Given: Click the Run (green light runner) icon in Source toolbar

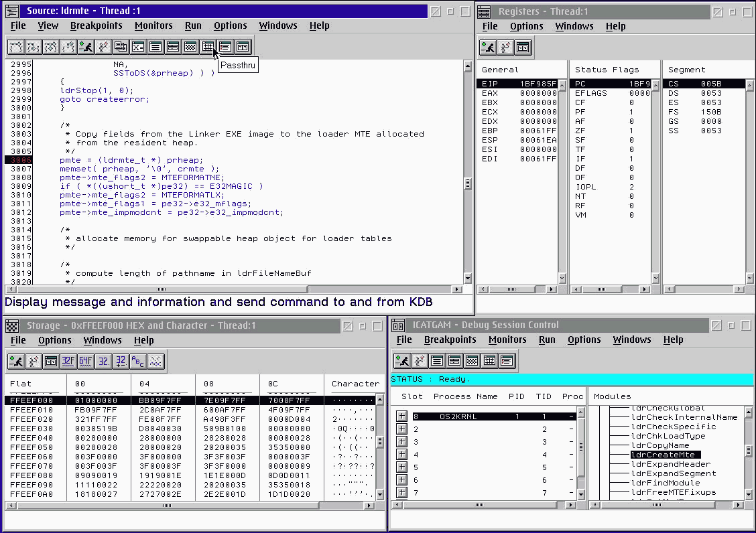Looking at the screenshot, I should (x=86, y=47).
